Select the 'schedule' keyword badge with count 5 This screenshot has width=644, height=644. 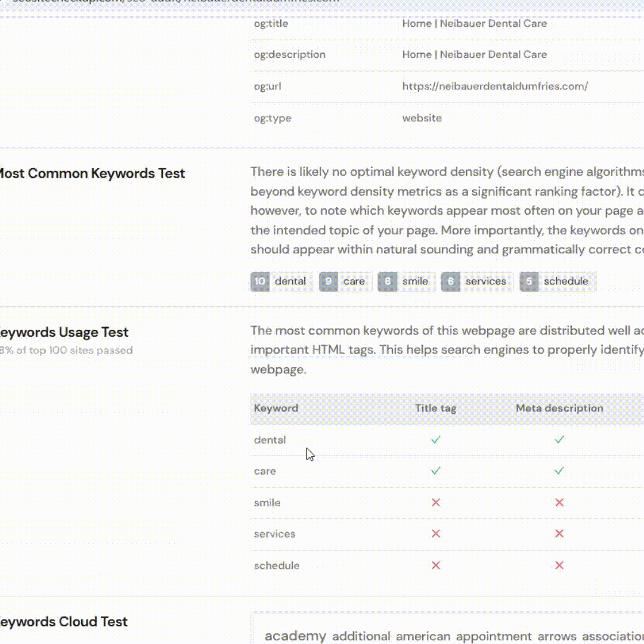[557, 281]
